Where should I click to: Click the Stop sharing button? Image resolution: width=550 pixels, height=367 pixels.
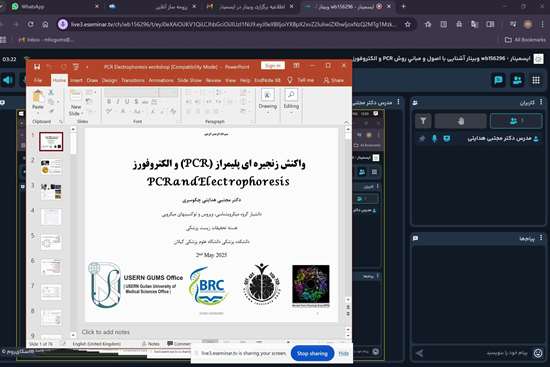tap(312, 353)
